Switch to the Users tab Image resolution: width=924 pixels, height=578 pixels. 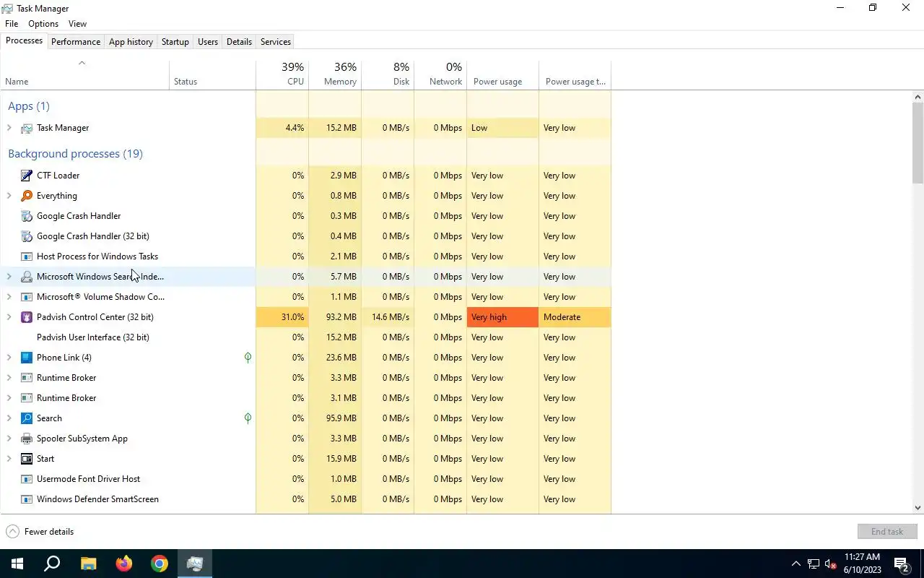point(208,42)
